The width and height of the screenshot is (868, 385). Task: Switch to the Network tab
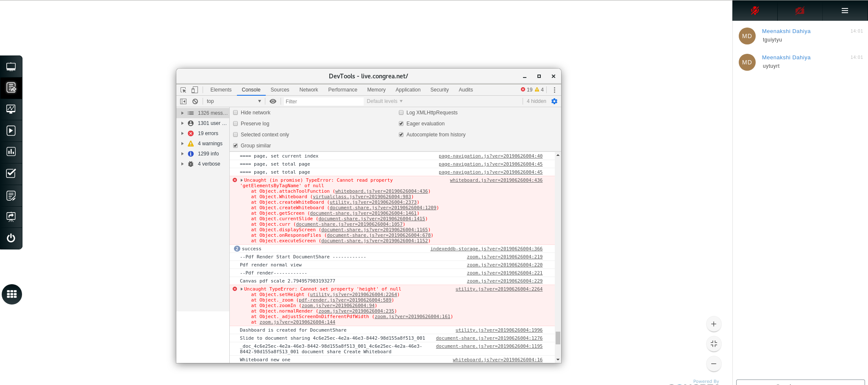tap(309, 89)
